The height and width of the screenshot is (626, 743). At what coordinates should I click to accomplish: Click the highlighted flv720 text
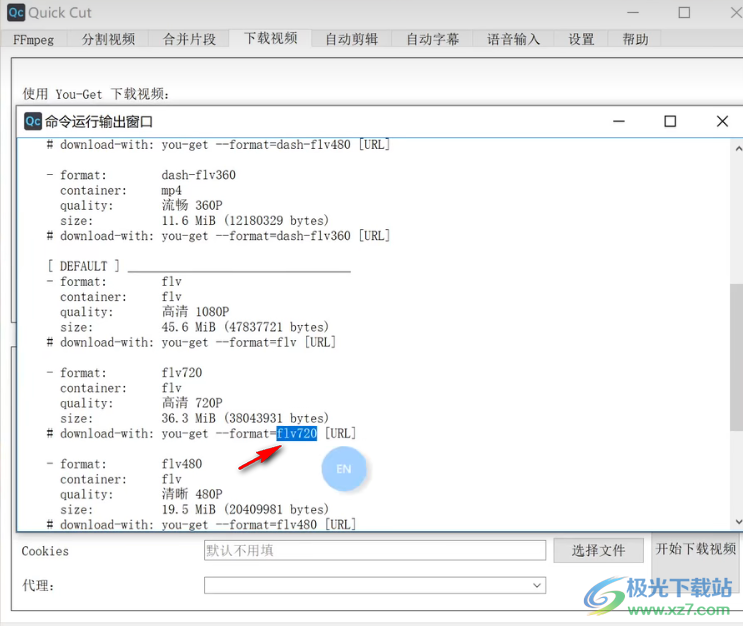297,433
